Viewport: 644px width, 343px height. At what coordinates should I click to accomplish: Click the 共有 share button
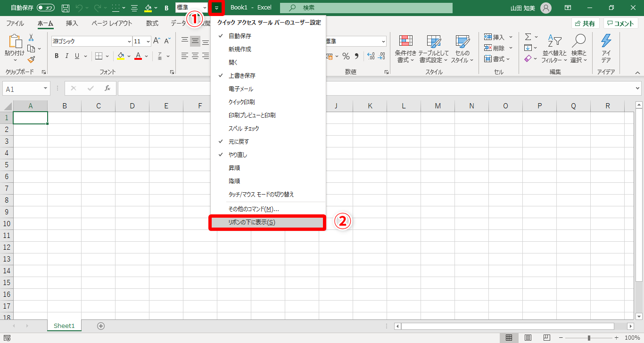tap(585, 24)
